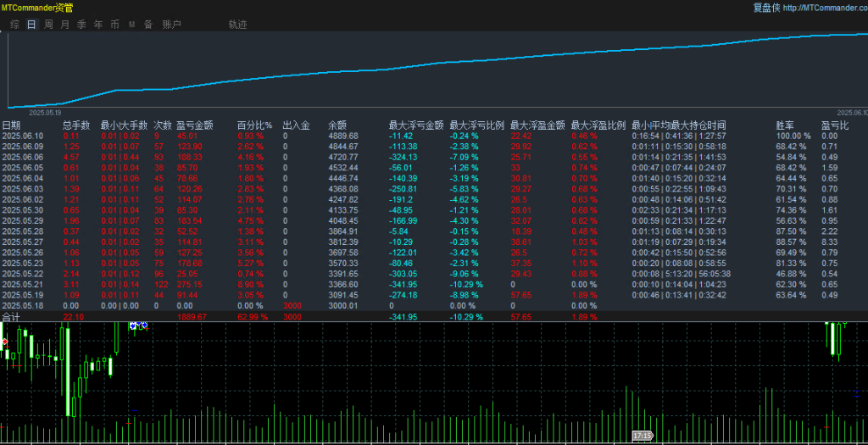
Task: Open the 周 weekly statistics tab
Action: tap(48, 25)
